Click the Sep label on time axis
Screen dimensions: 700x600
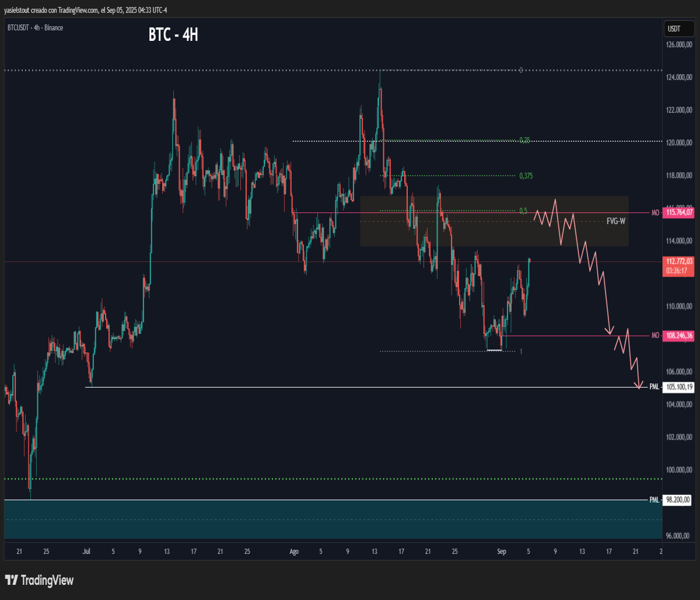coord(501,551)
